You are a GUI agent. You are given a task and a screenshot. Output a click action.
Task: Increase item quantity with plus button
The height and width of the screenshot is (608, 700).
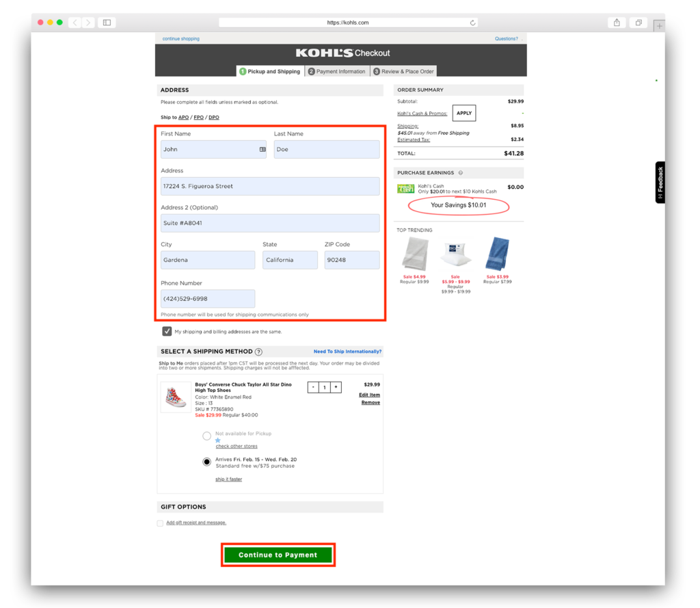(336, 387)
